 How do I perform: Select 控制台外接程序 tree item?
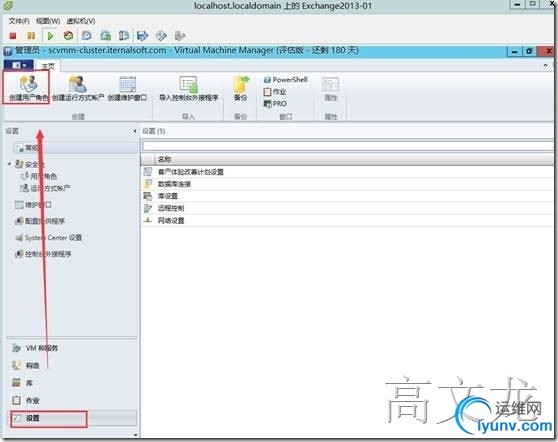pos(43,254)
